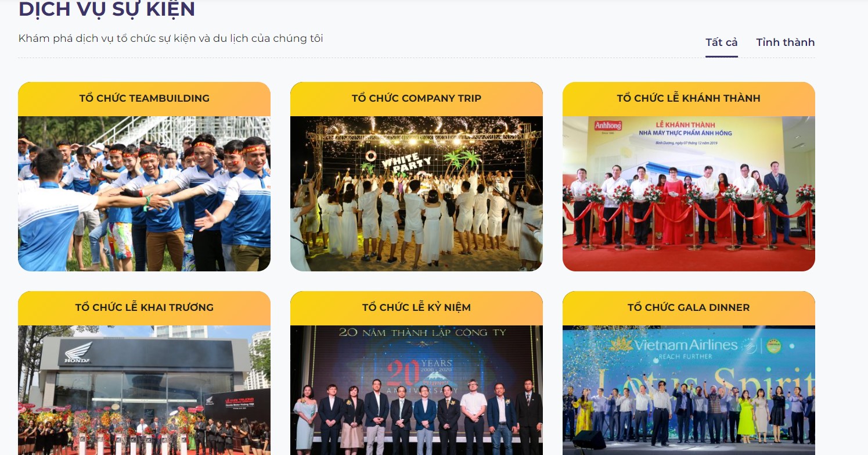The height and width of the screenshot is (455, 868).
Task: Click the Honda showroom opening photo
Action: pyautogui.click(x=144, y=390)
